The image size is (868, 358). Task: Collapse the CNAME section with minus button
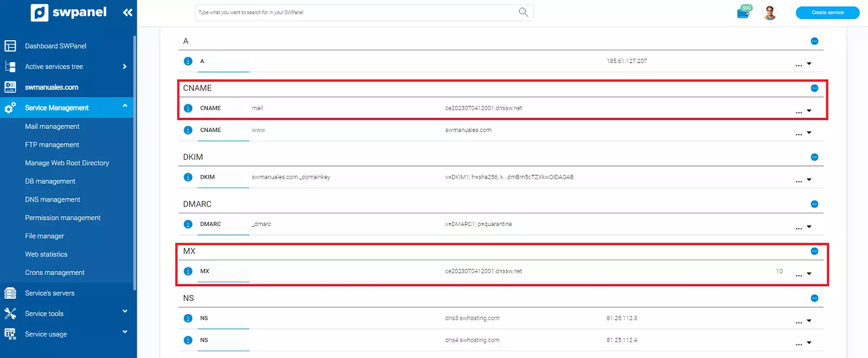point(814,88)
